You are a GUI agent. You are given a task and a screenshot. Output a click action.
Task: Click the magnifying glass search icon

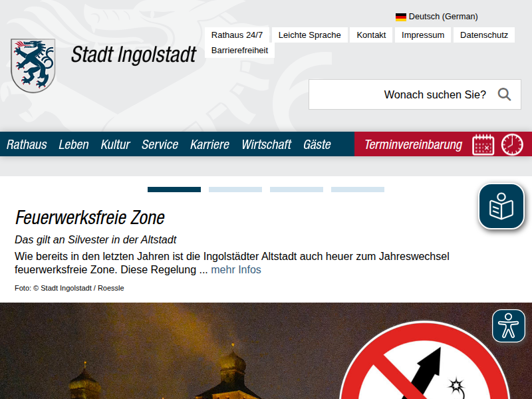[x=504, y=94]
